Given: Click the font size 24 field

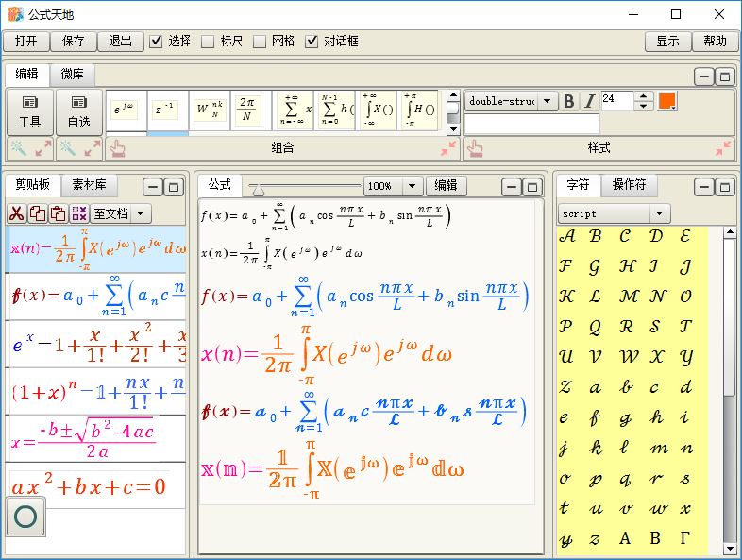Looking at the screenshot, I should (617, 101).
